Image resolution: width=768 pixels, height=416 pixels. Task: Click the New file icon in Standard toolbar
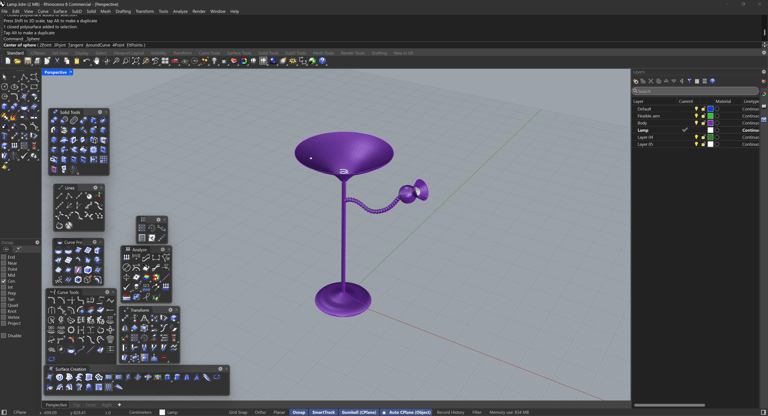click(7, 61)
